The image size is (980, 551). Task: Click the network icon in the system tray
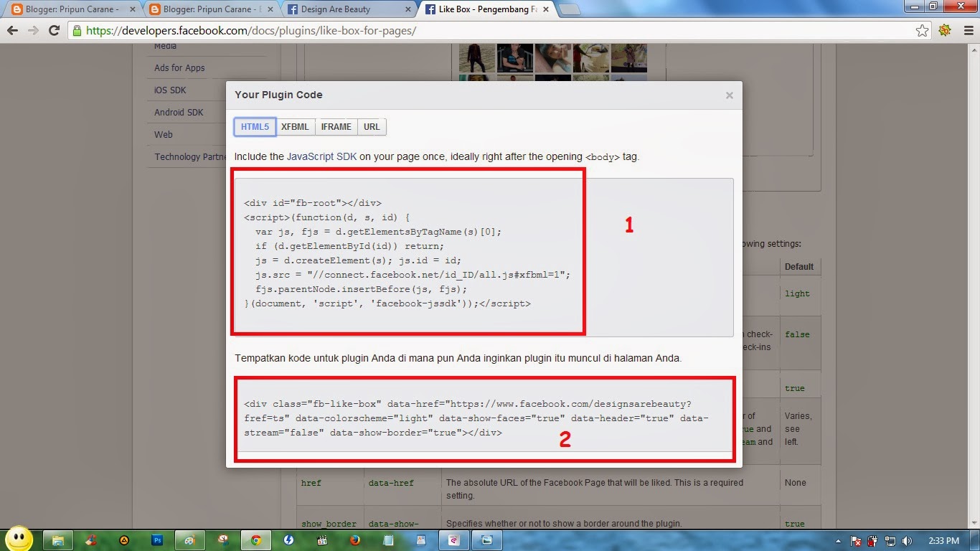pos(890,541)
